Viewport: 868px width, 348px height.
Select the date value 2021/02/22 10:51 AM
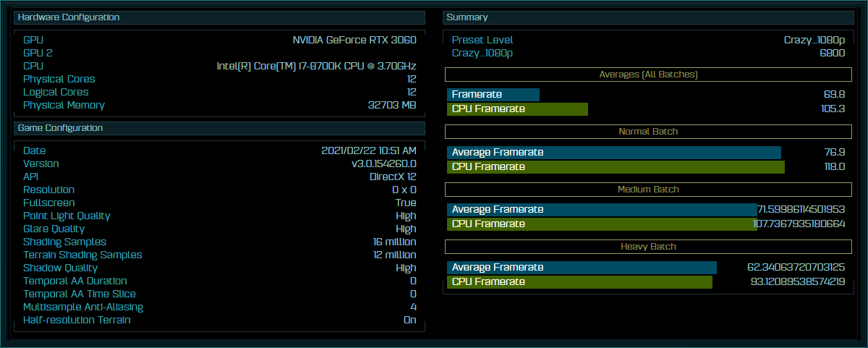click(x=369, y=150)
